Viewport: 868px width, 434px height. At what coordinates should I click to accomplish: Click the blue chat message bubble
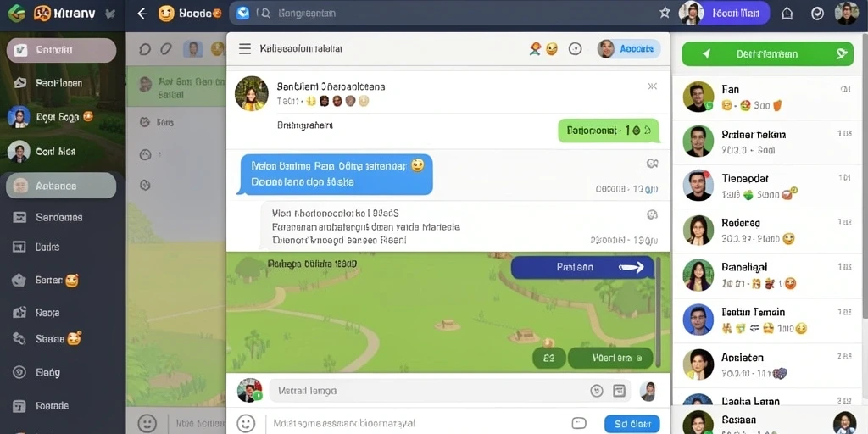336,174
